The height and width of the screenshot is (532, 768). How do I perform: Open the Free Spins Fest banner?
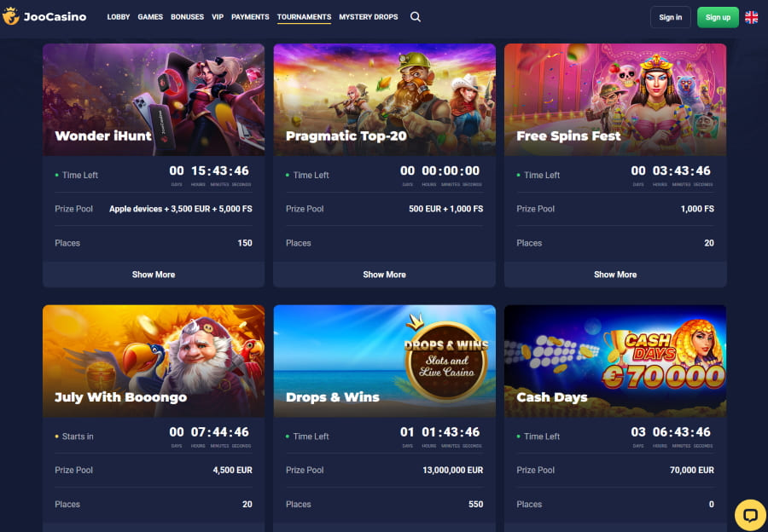pyautogui.click(x=615, y=100)
